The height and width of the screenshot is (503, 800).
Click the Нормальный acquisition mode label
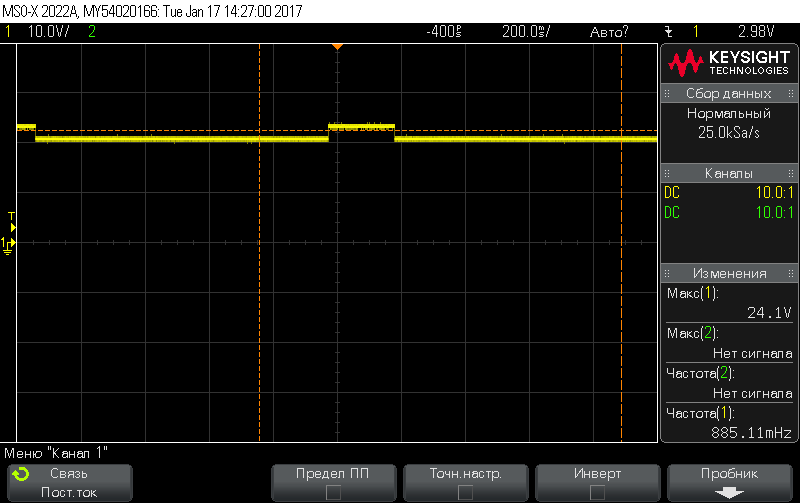(729, 113)
